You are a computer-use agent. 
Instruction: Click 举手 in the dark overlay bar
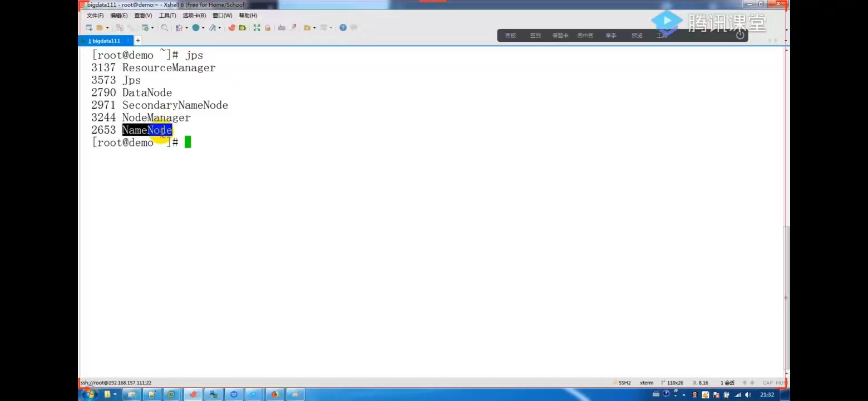(611, 36)
